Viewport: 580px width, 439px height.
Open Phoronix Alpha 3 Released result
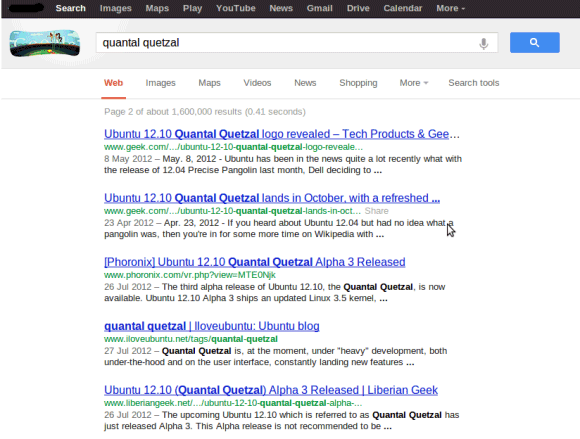click(254, 262)
